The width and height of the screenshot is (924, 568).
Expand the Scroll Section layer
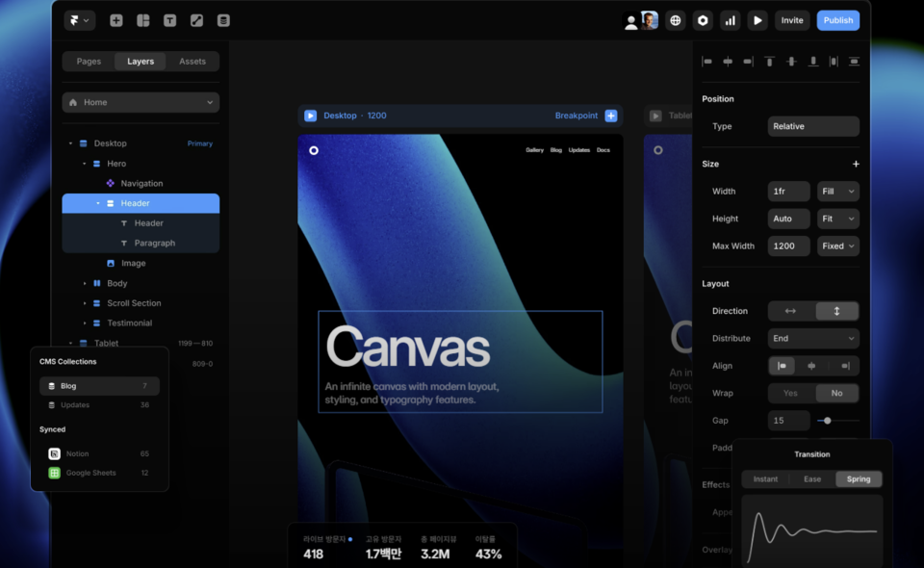tap(85, 303)
